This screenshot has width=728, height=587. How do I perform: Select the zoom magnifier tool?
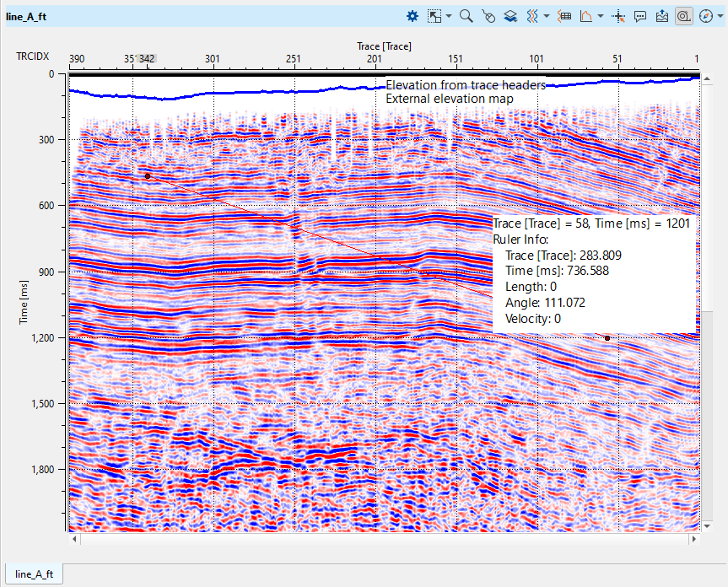[x=466, y=16]
